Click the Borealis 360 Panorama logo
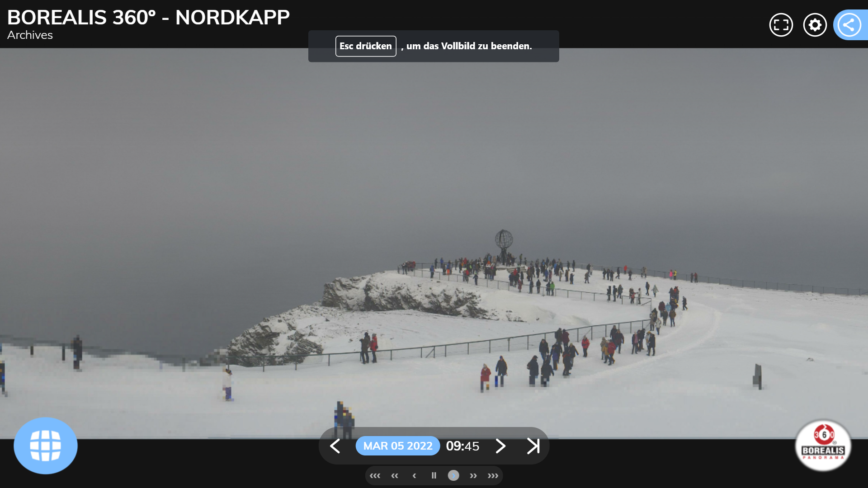The image size is (868, 488). [823, 446]
